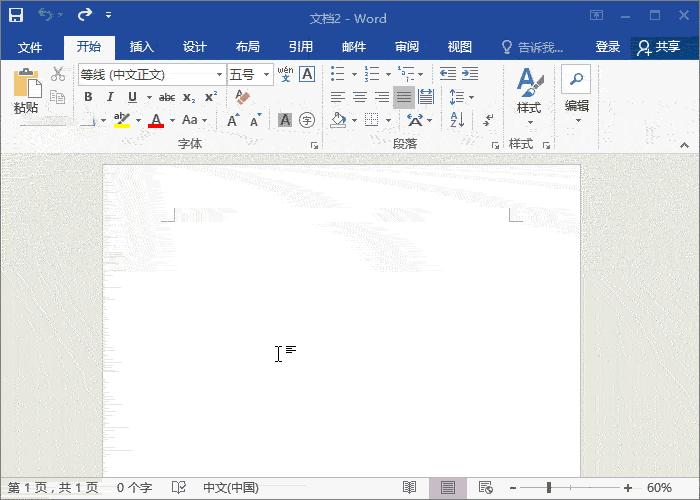Viewport: 700px width, 500px height.
Task: Toggle superscript formatting
Action: pyautogui.click(x=211, y=97)
